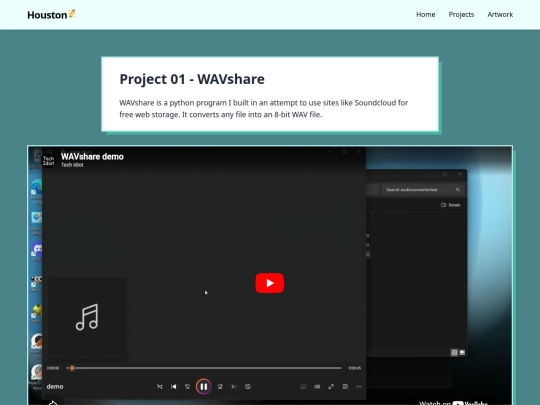Toggle shuffle in the media player

pyautogui.click(x=159, y=386)
